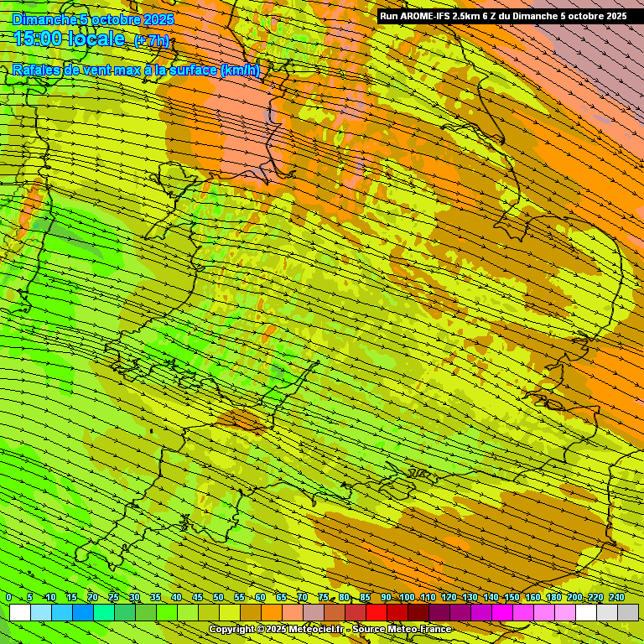The image size is (644, 644).
Task: Select the salmon 65 km/h legend swatch
Action: 293,613
